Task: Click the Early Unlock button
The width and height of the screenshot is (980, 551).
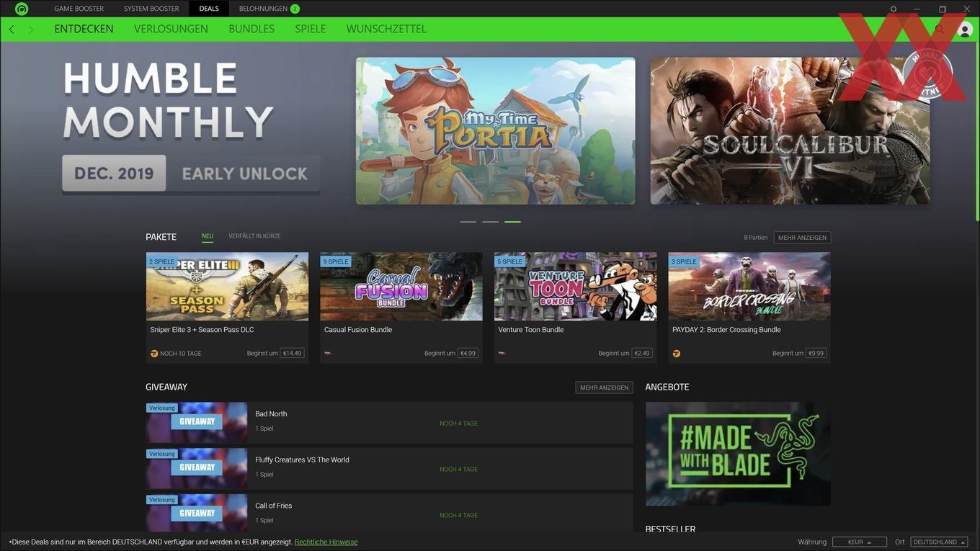Action: 244,174
